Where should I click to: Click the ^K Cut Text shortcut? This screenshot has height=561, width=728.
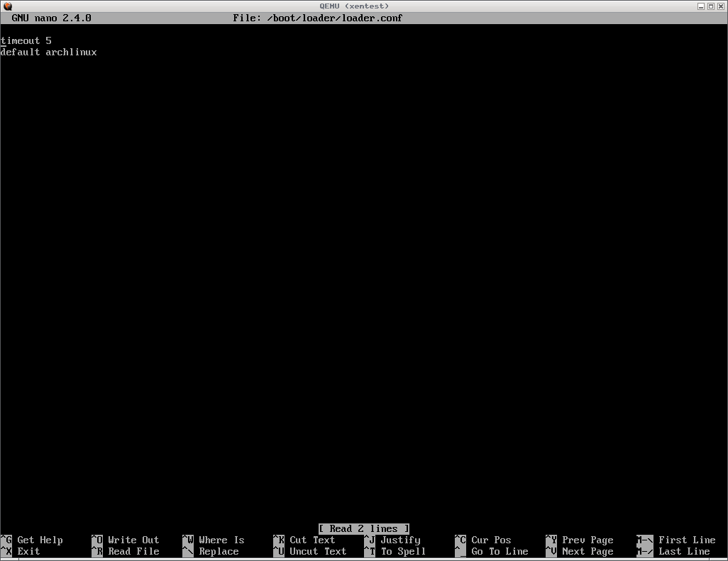tap(304, 540)
